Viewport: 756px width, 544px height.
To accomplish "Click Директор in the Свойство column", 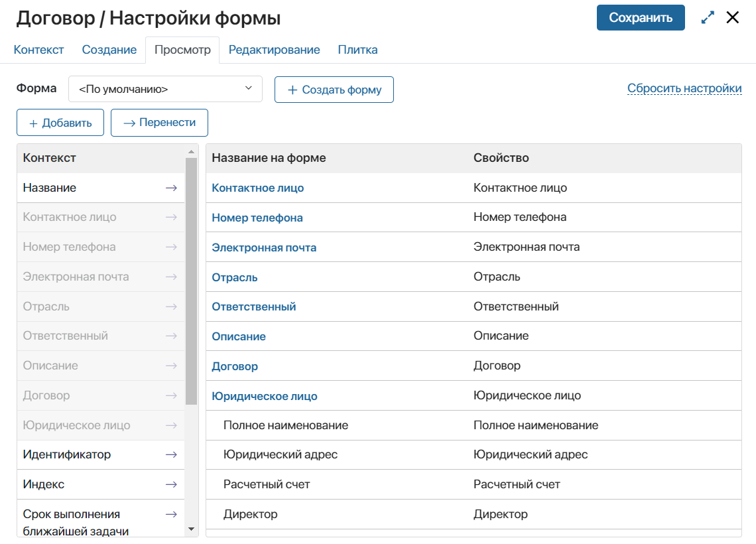I will point(501,514).
